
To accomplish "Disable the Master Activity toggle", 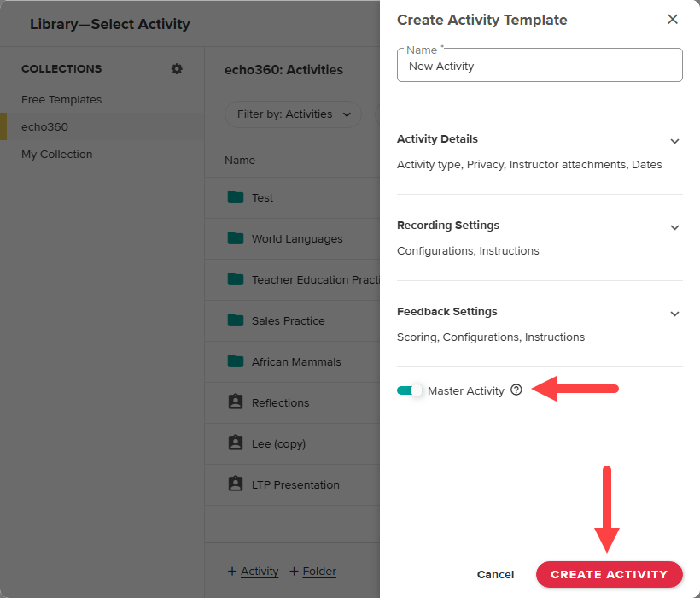I will (410, 390).
